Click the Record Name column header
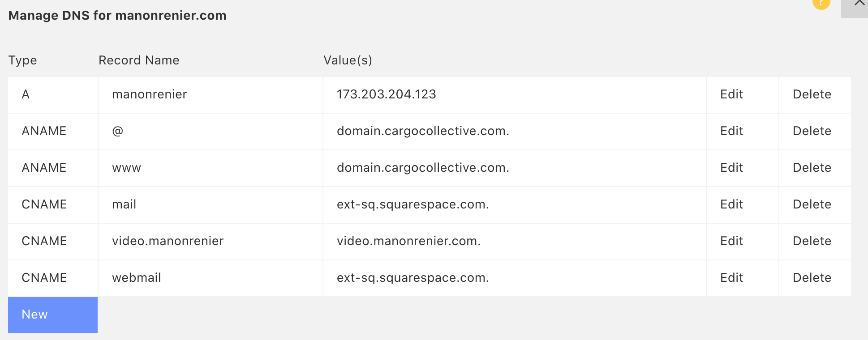The image size is (868, 340). [139, 60]
